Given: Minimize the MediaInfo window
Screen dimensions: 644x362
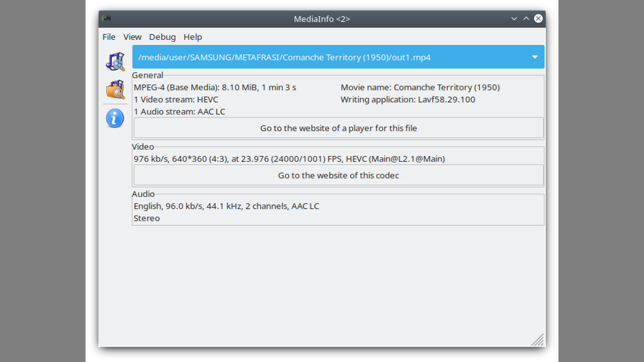Looking at the screenshot, I should [x=514, y=19].
